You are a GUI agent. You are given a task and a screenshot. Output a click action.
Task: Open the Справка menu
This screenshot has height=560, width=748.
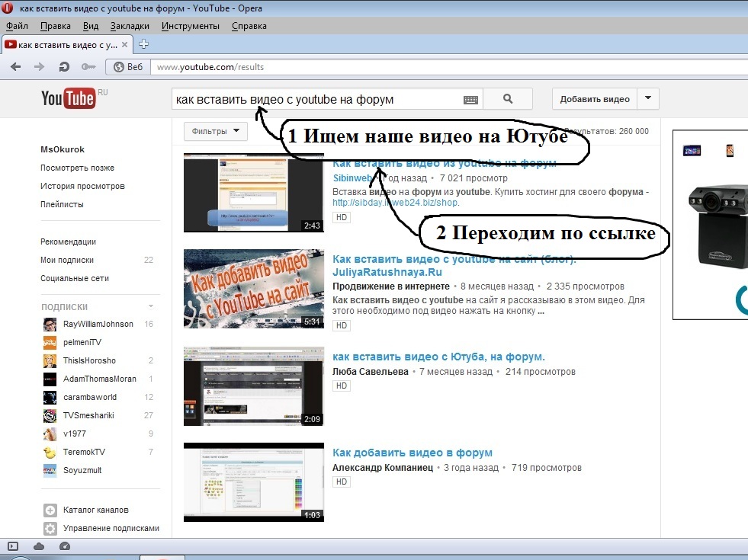[x=249, y=26]
